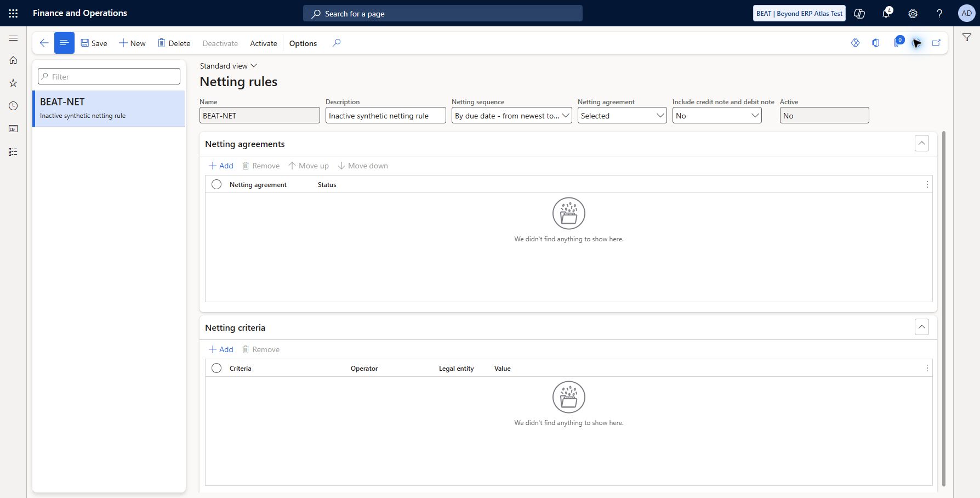Click Add under Netting criteria
This screenshot has width=980, height=498.
pos(221,349)
